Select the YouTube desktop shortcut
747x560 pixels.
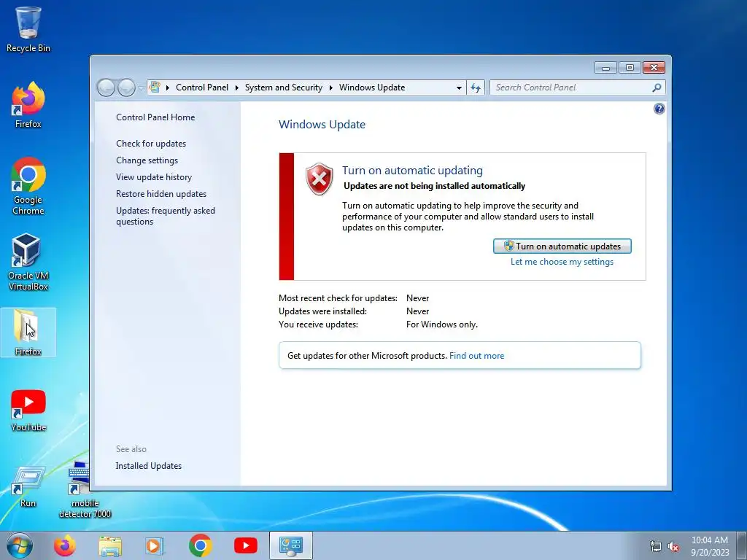pos(28,411)
